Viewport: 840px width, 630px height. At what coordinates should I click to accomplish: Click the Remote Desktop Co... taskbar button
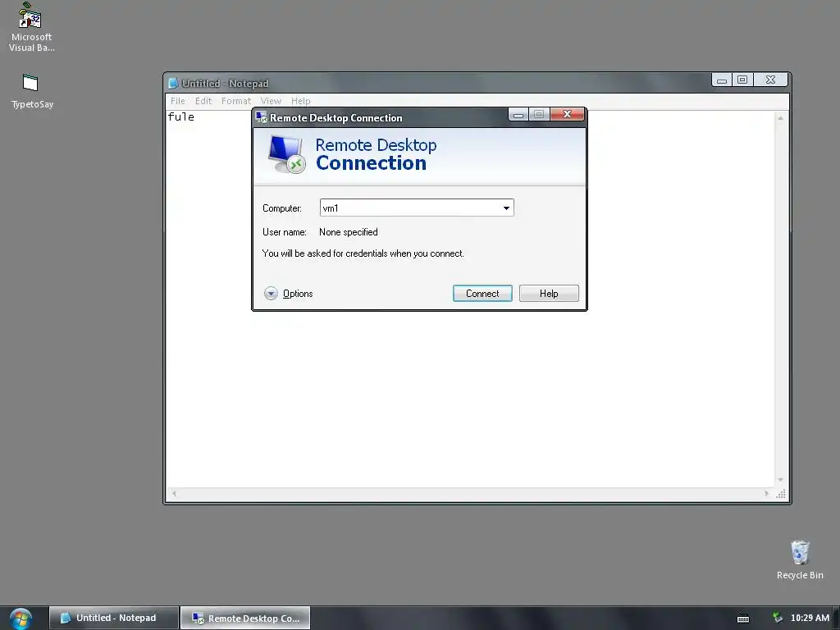pos(245,619)
